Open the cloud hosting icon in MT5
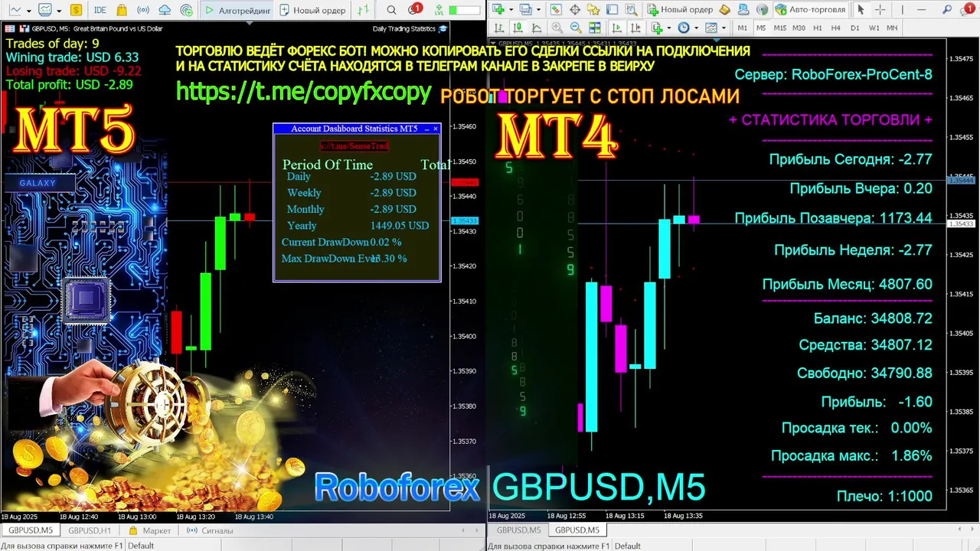980x551 pixels. tap(165, 10)
